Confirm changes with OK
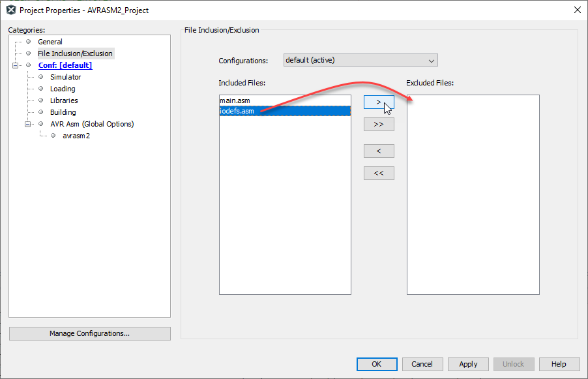Viewport: 588px width, 379px height. [377, 364]
